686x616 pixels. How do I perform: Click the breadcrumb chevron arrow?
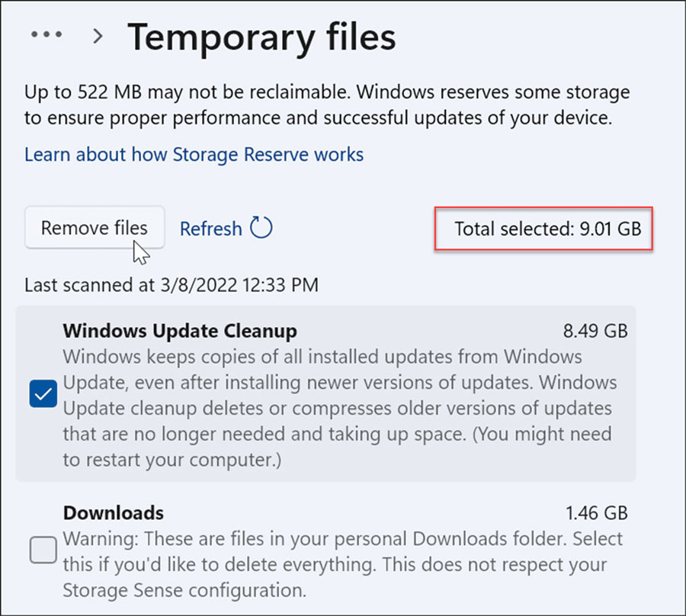pos(98,36)
